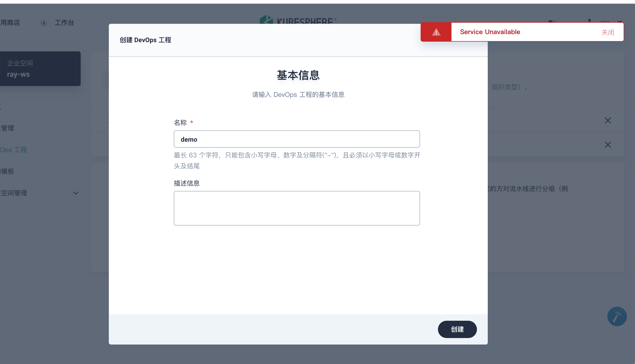The image size is (635, 364).
Task: Click the dashboard icon beside 工作台
Action: [44, 23]
